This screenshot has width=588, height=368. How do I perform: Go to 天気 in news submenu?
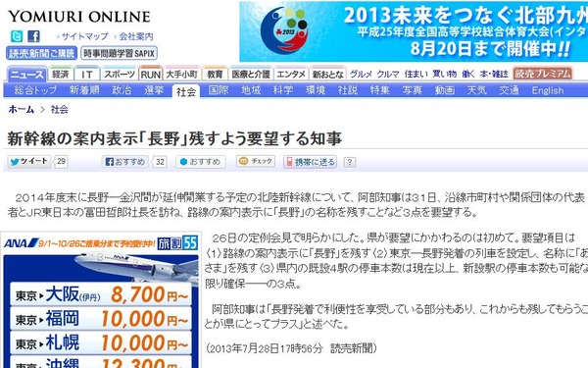coord(476,90)
